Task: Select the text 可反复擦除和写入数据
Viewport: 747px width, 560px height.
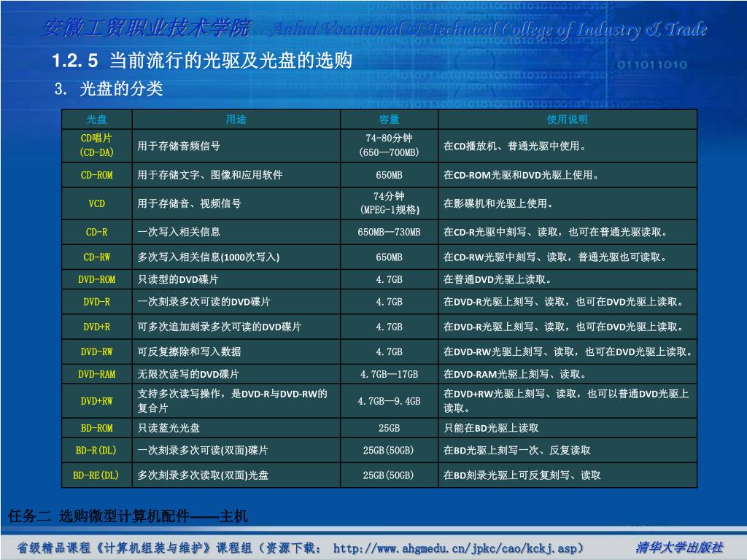Action: pos(189,352)
